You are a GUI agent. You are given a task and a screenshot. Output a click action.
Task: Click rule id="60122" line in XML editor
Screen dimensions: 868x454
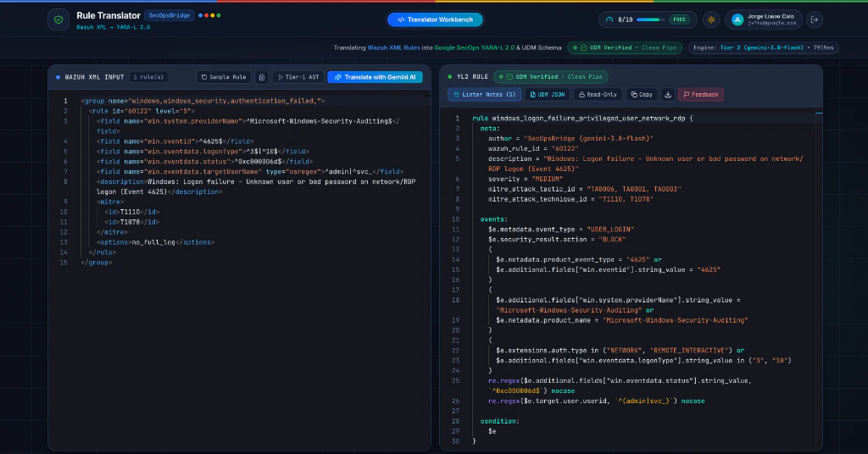click(142, 111)
